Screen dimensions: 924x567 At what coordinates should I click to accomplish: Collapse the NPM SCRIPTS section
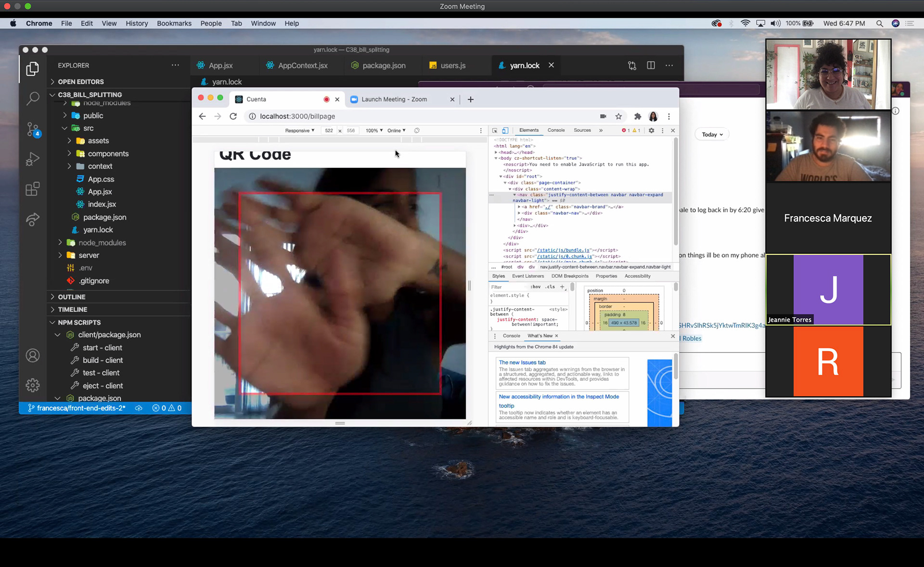click(79, 322)
